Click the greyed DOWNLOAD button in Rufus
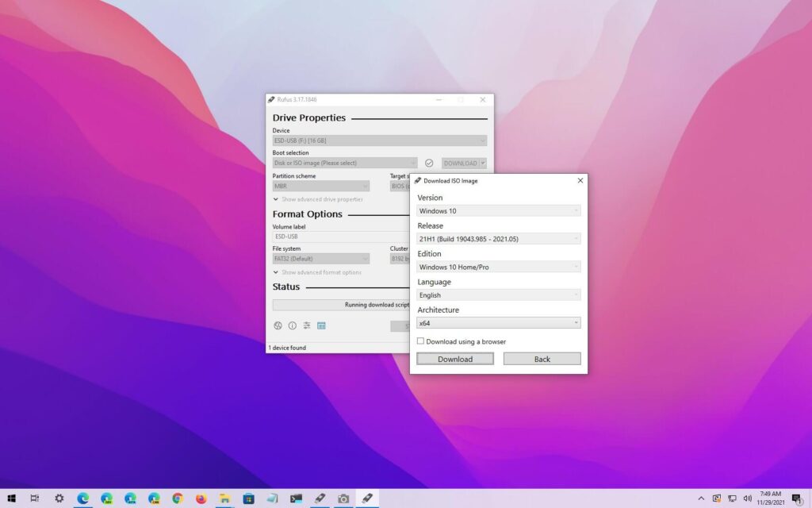The width and height of the screenshot is (812, 508). 460,163
